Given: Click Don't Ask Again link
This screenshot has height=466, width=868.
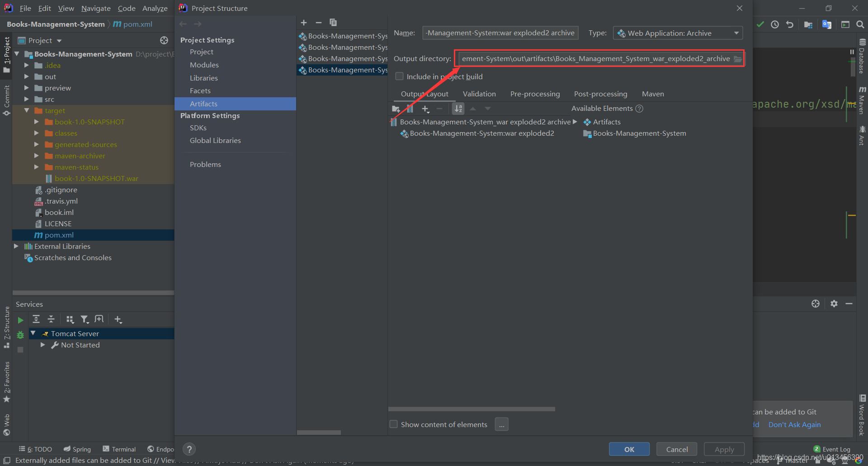Looking at the screenshot, I should tap(794, 424).
